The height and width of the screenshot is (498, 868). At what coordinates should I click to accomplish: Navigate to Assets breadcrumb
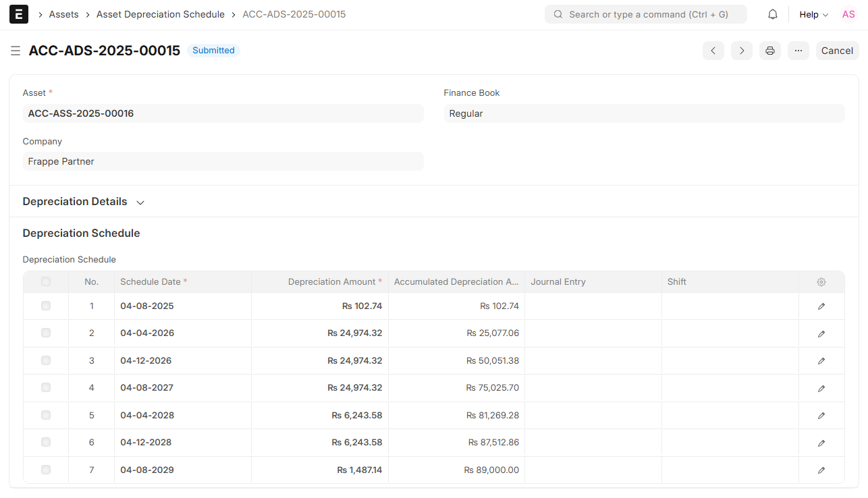tap(63, 14)
